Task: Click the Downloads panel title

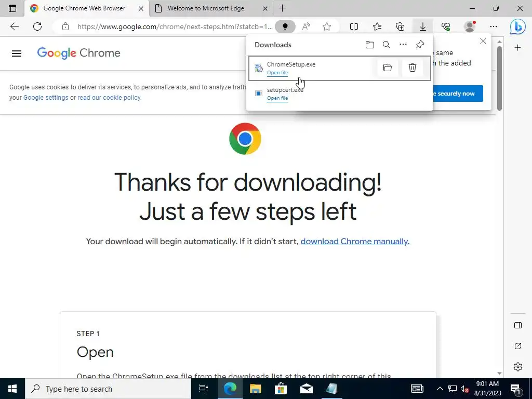Action: point(273,45)
